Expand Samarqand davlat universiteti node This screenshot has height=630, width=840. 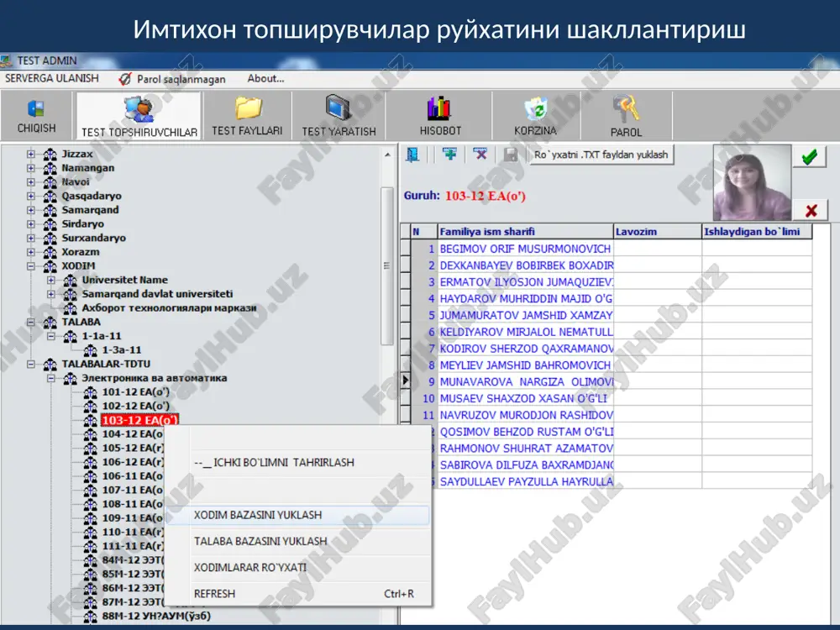[x=51, y=294]
